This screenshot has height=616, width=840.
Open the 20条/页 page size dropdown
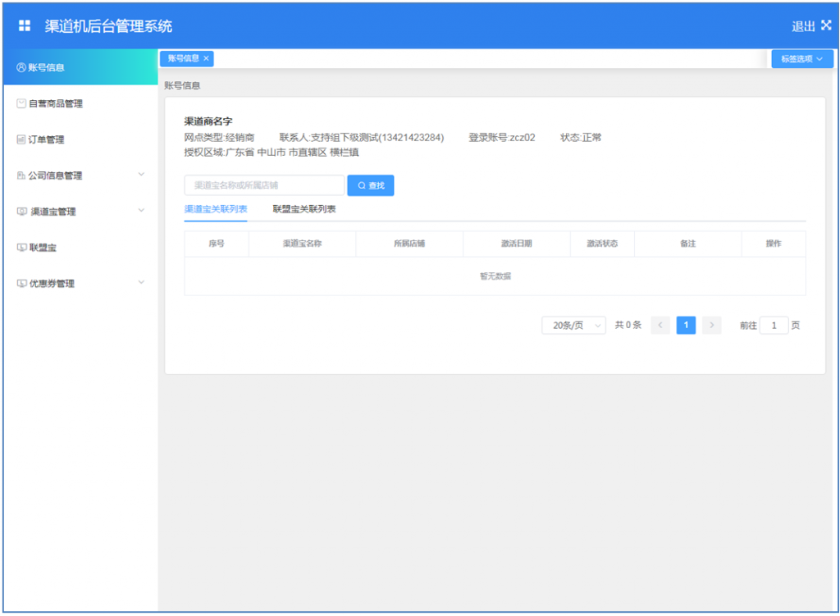pos(573,325)
